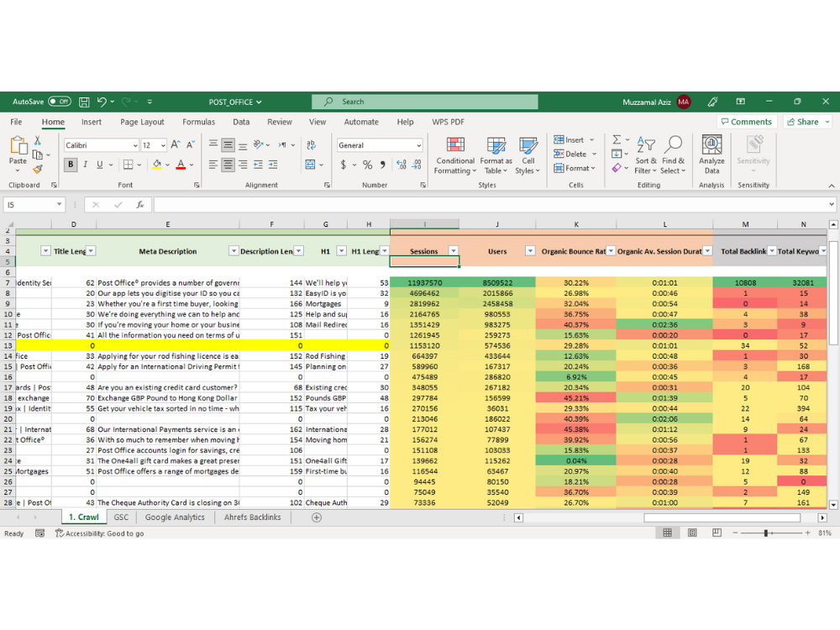Open the Users column filter dropdown
840x630 pixels.
pos(530,250)
